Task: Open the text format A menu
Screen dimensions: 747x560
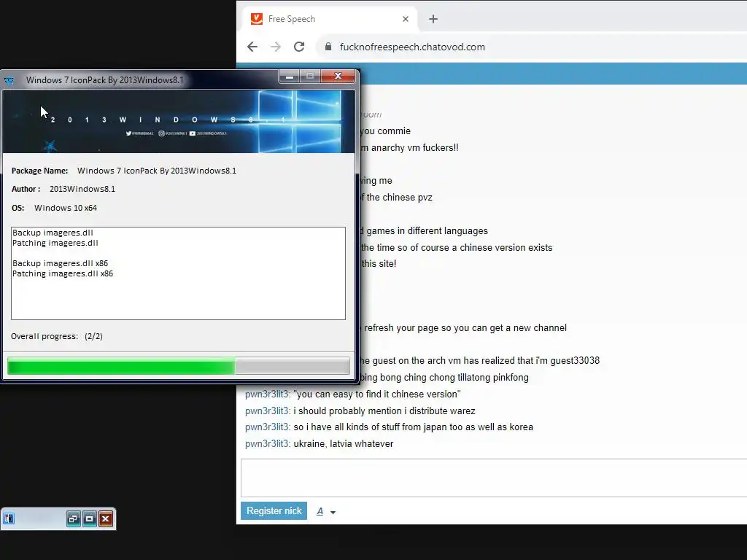Action: pyautogui.click(x=320, y=511)
